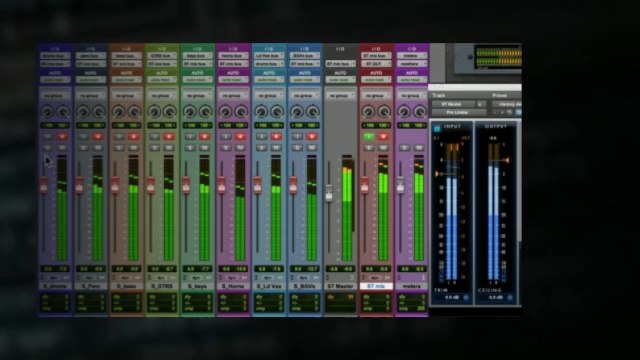The height and width of the screenshot is (360, 640).
Task: Mute the S_BGVs track
Action: (x=311, y=148)
